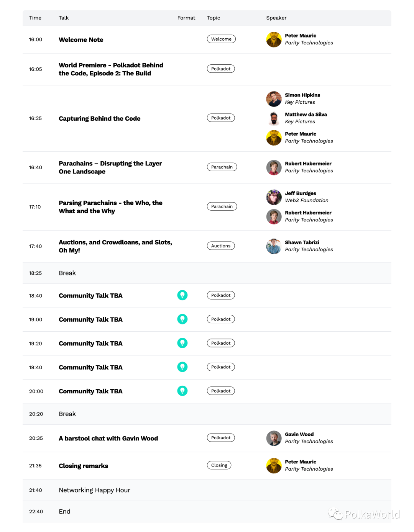Screen dimensions: 414x532
Task: Click Matthew da Silva's speaker name
Action: click(x=306, y=115)
